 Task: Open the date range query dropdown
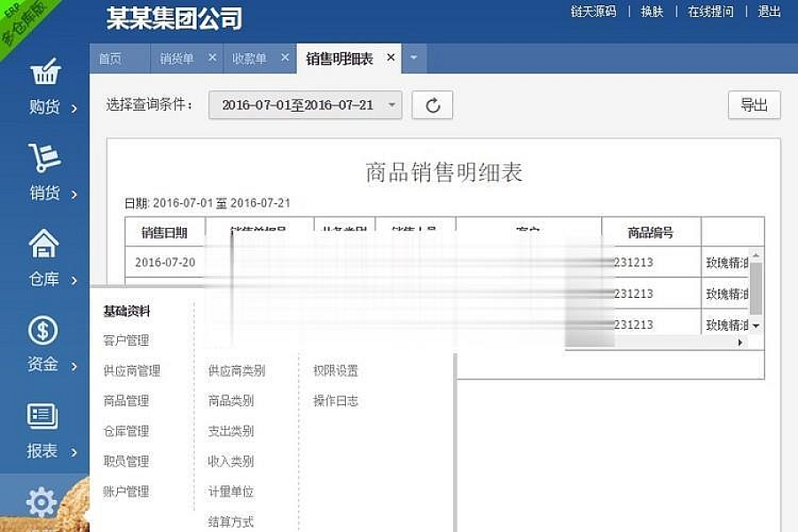tap(305, 106)
